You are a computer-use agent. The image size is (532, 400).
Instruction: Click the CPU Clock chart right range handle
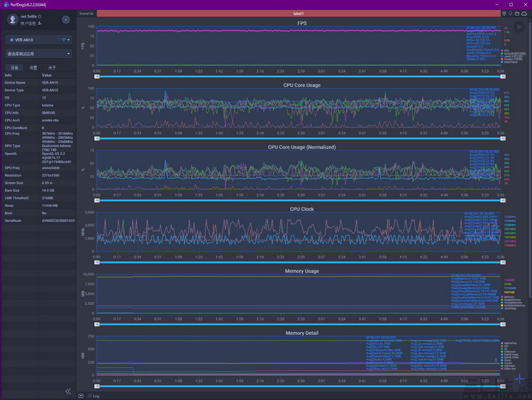[x=503, y=262]
